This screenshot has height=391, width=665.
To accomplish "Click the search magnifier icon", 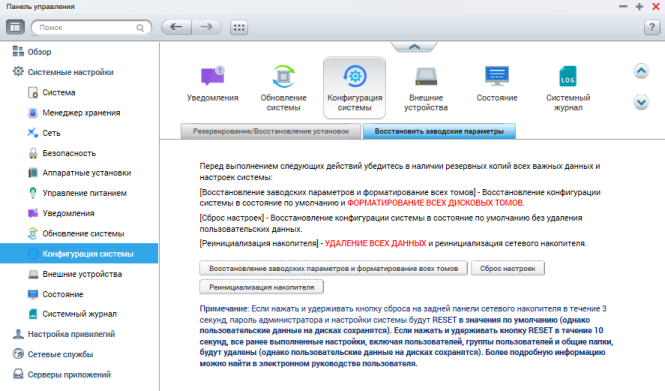I will 140,28.
